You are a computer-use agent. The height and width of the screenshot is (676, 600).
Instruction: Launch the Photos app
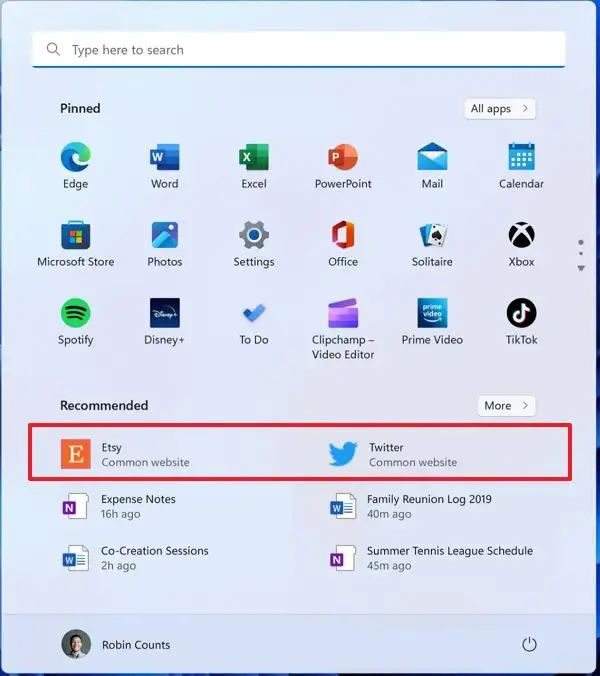(x=165, y=244)
